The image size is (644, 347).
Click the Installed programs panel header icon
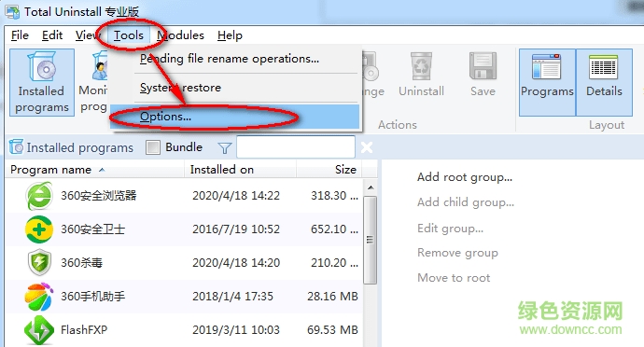click(17, 146)
